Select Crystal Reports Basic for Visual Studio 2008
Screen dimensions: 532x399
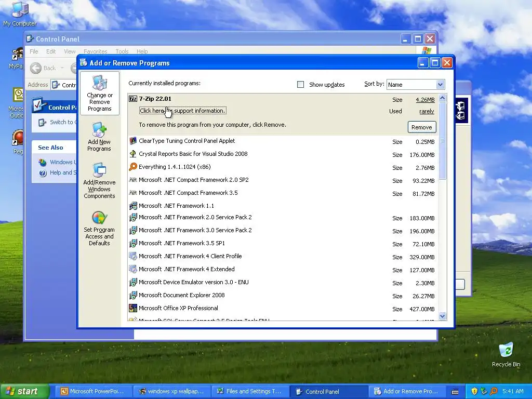(x=193, y=154)
